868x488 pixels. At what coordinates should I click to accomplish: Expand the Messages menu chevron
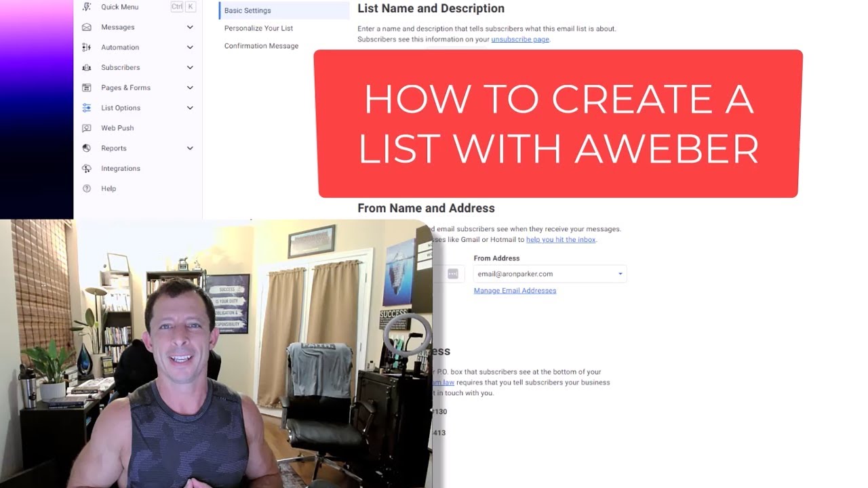pyautogui.click(x=190, y=27)
